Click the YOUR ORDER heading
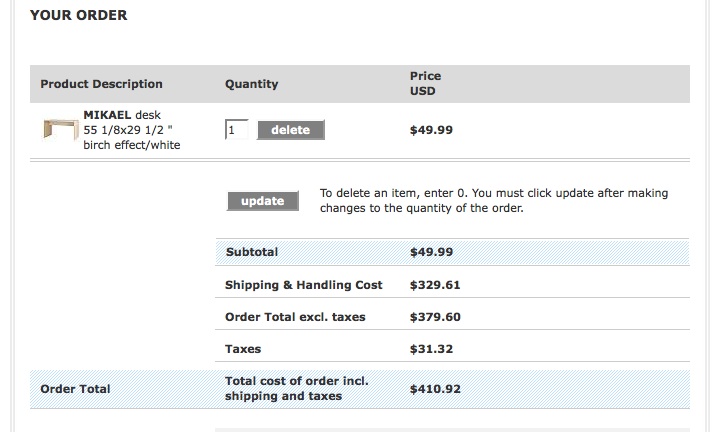 coord(79,15)
